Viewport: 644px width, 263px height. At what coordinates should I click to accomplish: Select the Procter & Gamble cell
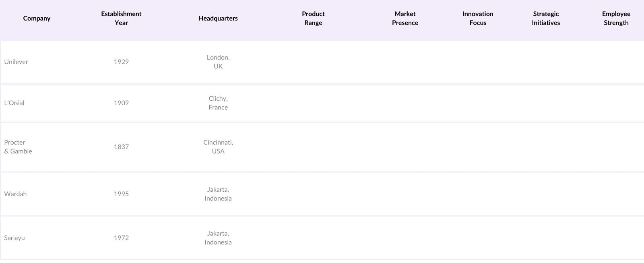click(x=18, y=147)
